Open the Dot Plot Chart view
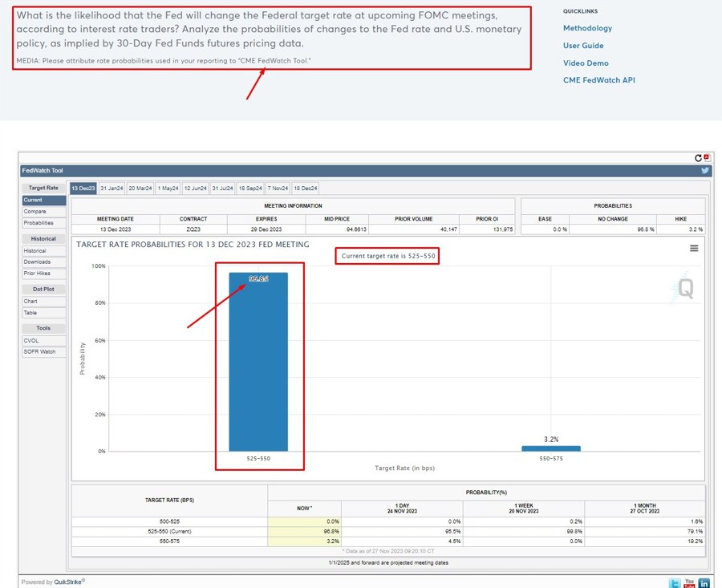 point(30,302)
